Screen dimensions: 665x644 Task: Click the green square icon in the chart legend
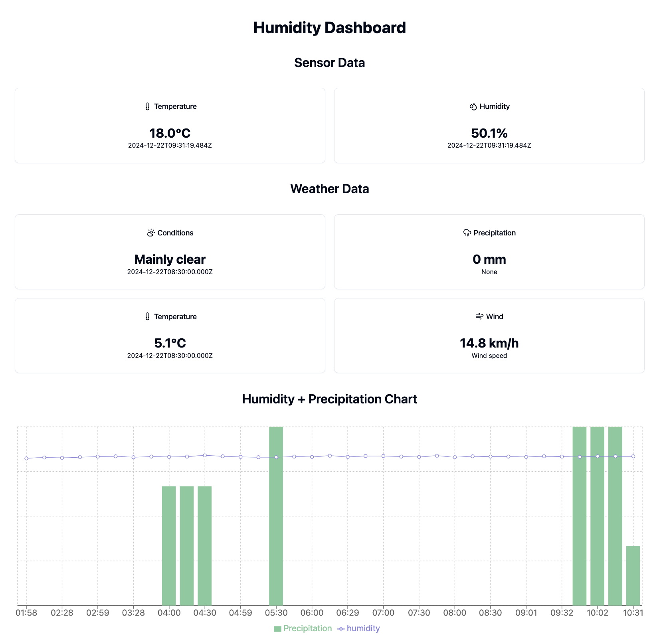[x=277, y=628]
